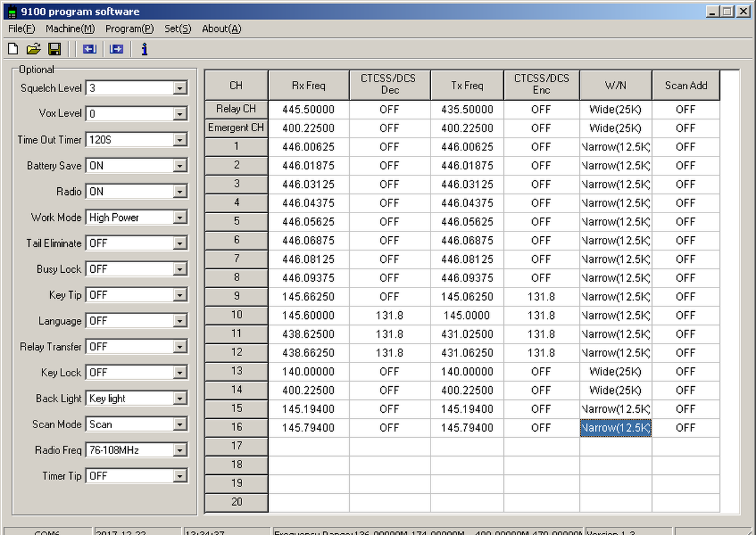Select Rx Freq cell 438.62500
This screenshot has width=756, height=535.
pos(309,334)
